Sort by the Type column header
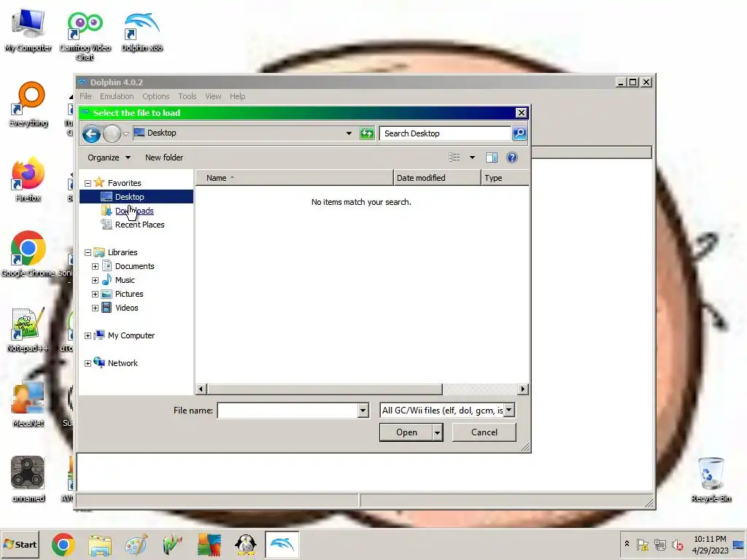This screenshot has width=747, height=560. click(506, 178)
